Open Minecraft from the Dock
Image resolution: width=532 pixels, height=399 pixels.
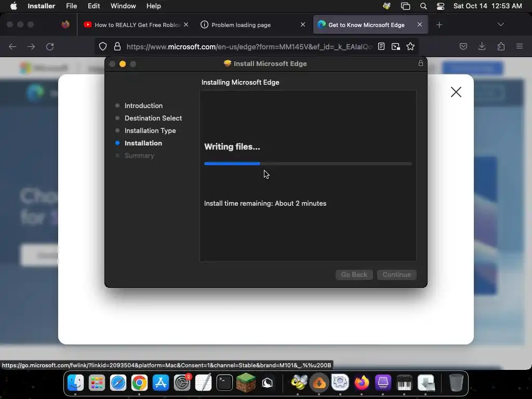(x=246, y=383)
